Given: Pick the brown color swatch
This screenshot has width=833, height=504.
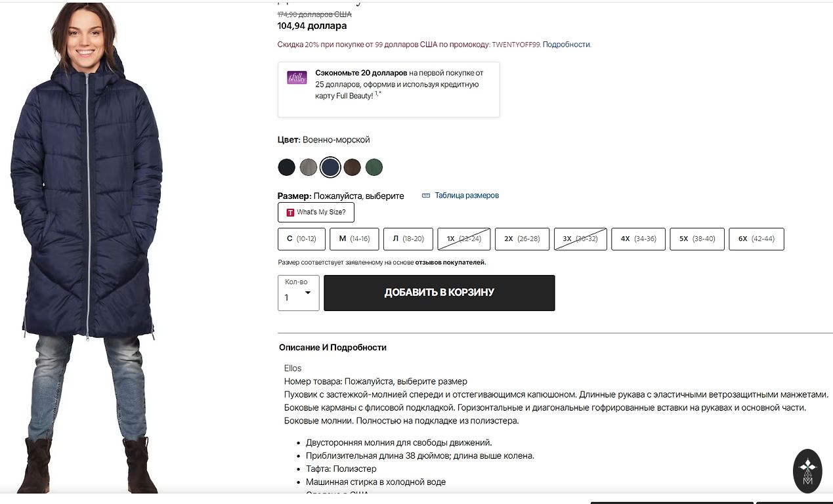Looking at the screenshot, I should pos(352,167).
